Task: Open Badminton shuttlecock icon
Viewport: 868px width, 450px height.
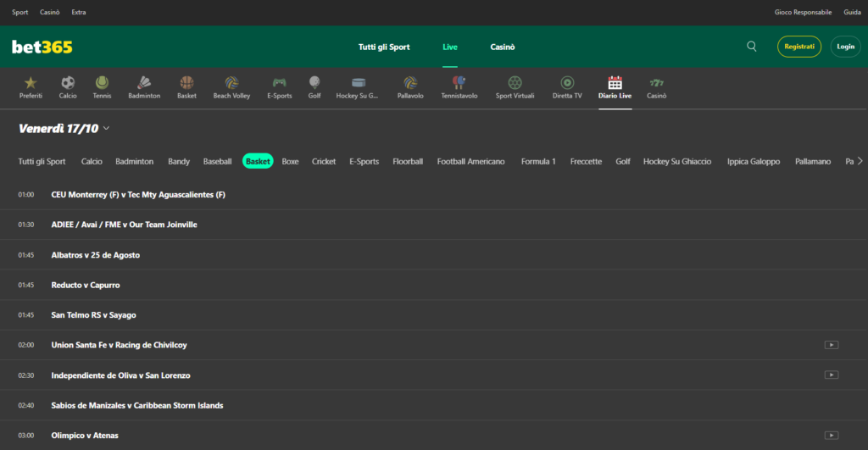Action: [x=144, y=83]
